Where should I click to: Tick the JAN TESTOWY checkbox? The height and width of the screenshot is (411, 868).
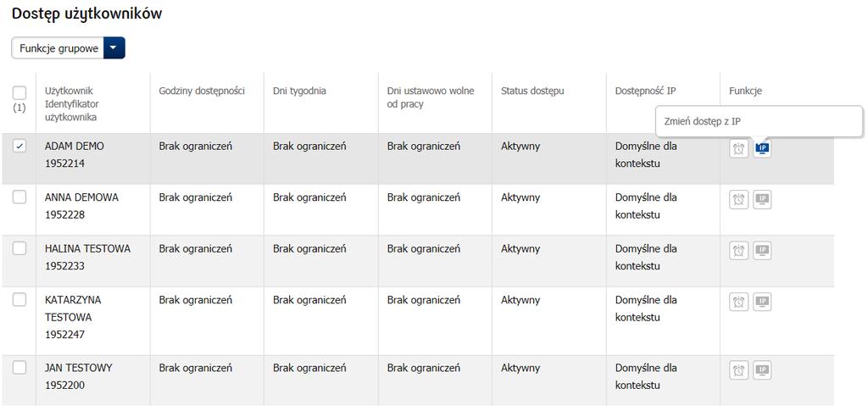(19, 367)
